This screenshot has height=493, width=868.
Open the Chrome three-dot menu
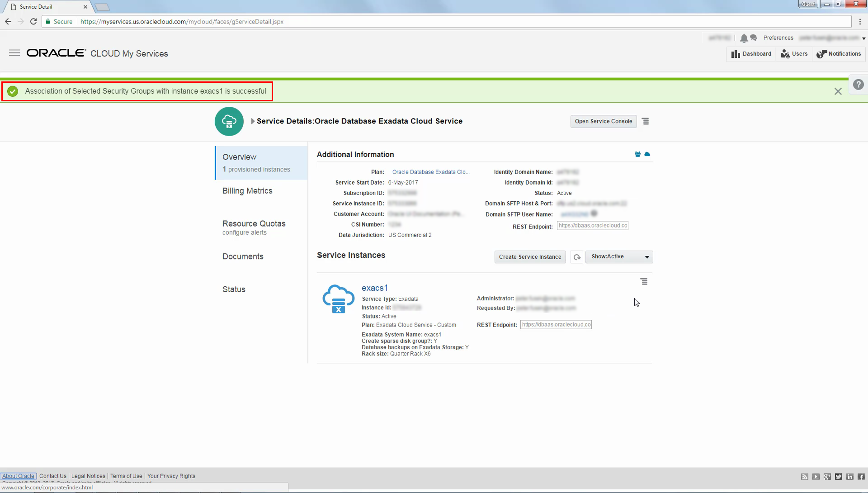(x=860, y=21)
